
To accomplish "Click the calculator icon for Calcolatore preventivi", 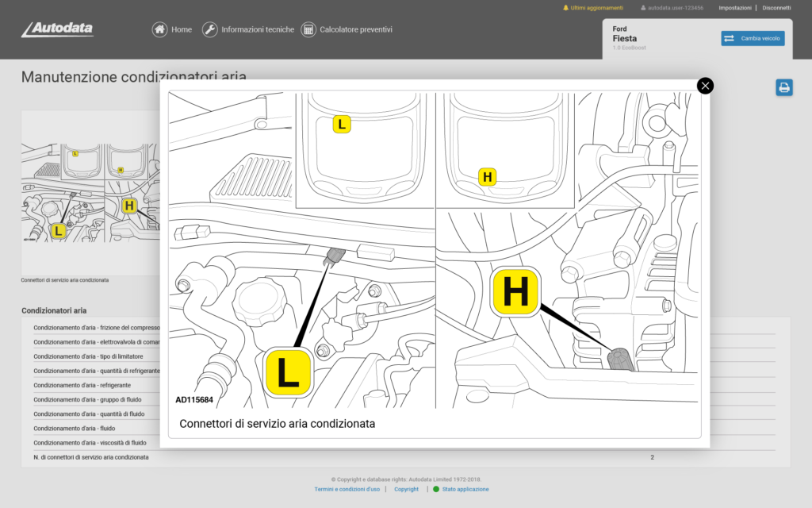I will (x=308, y=29).
